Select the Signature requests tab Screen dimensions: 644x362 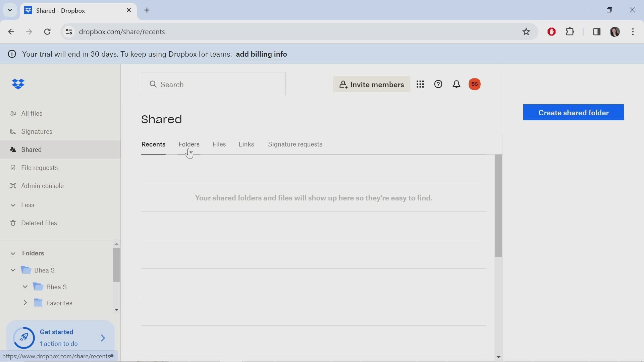pos(295,144)
